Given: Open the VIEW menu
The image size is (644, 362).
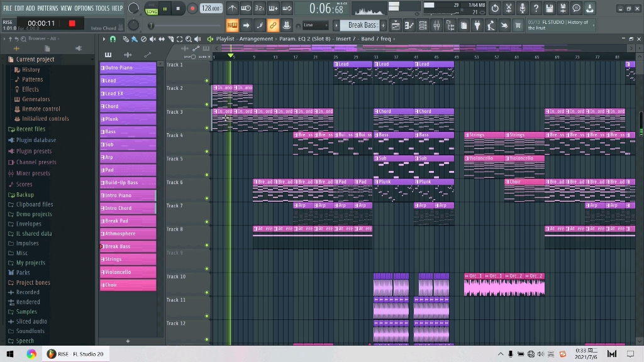Looking at the screenshot, I should coord(66,8).
